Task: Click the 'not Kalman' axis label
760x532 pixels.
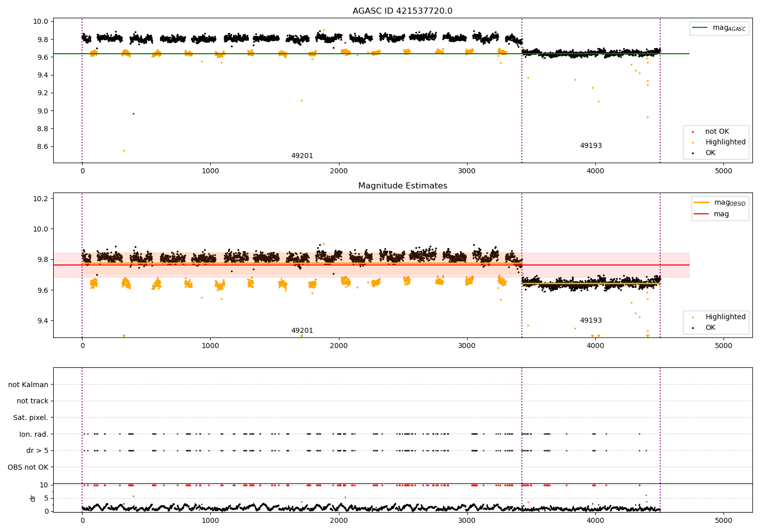Action: tap(28, 385)
